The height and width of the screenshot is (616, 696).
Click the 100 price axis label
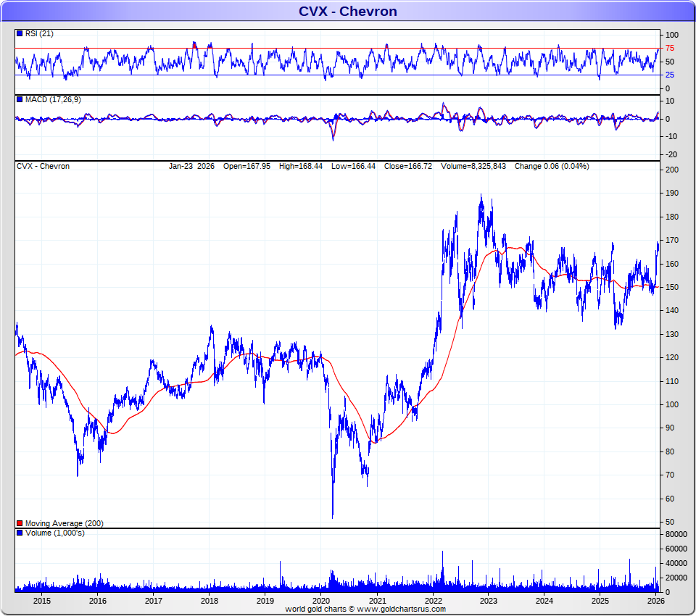click(x=672, y=404)
